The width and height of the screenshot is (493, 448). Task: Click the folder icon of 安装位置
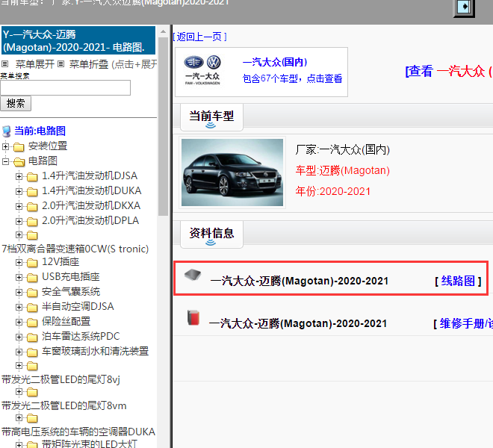tap(19, 146)
